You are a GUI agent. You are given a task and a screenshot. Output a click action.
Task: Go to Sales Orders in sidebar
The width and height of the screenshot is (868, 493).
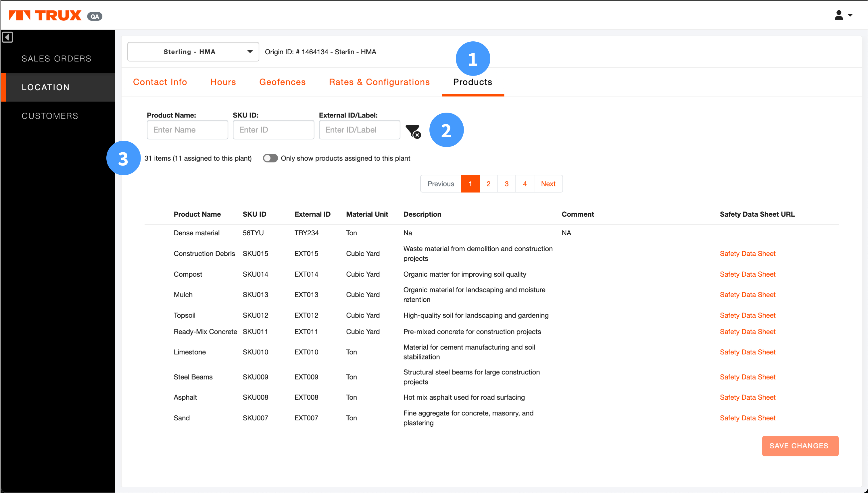[56, 59]
